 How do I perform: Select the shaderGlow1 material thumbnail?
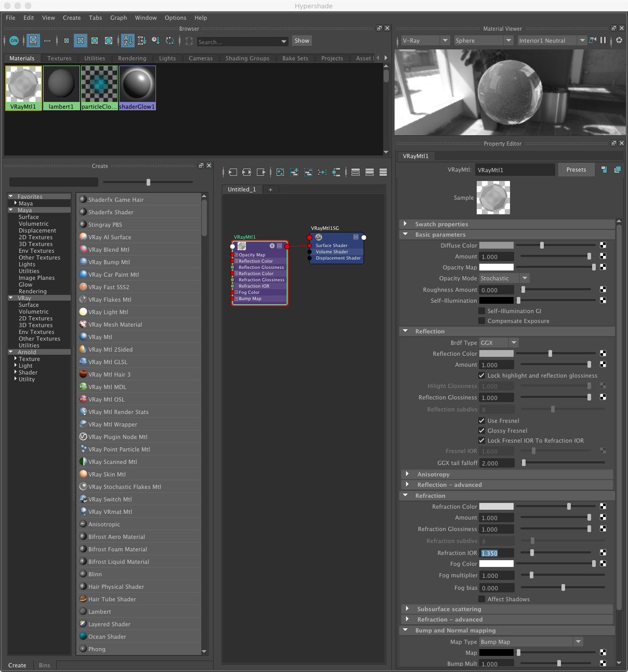click(x=137, y=88)
